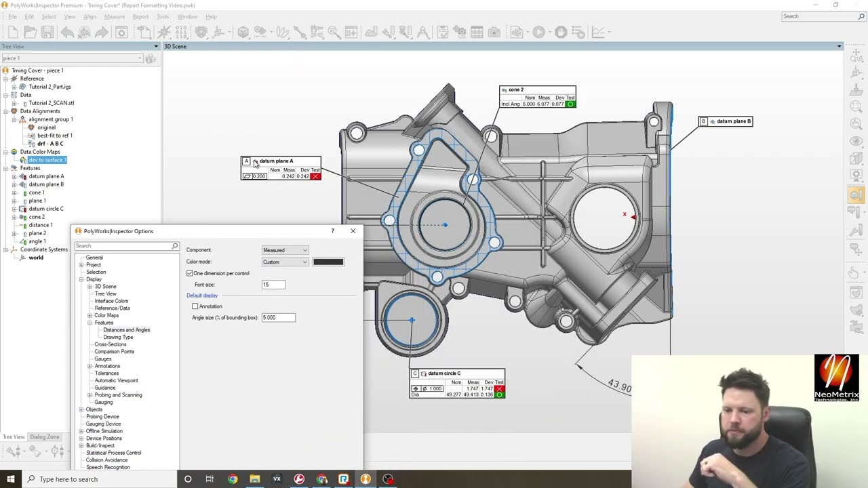This screenshot has width=868, height=488.
Task: Click the play sequence toolbar icon
Action: [x=538, y=32]
